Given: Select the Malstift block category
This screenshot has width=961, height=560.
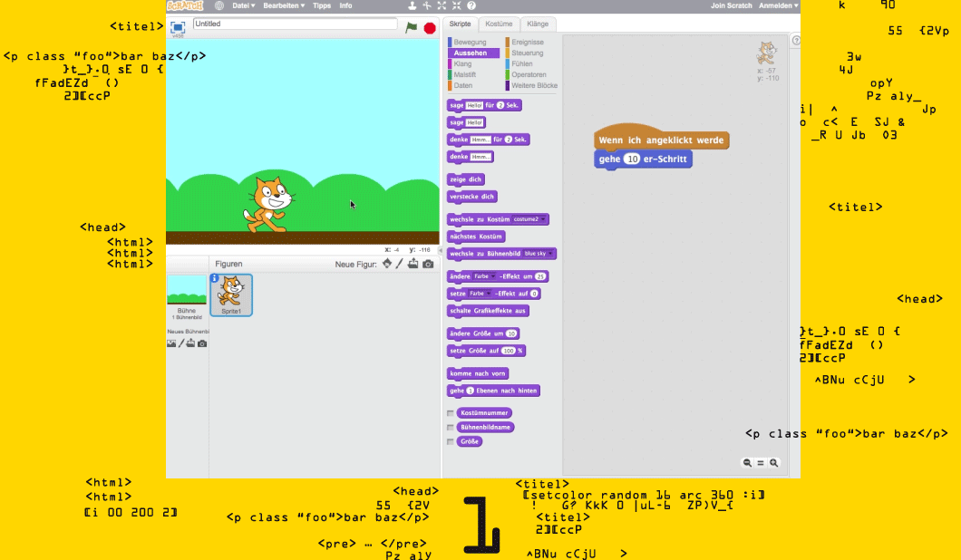Looking at the screenshot, I should click(464, 74).
